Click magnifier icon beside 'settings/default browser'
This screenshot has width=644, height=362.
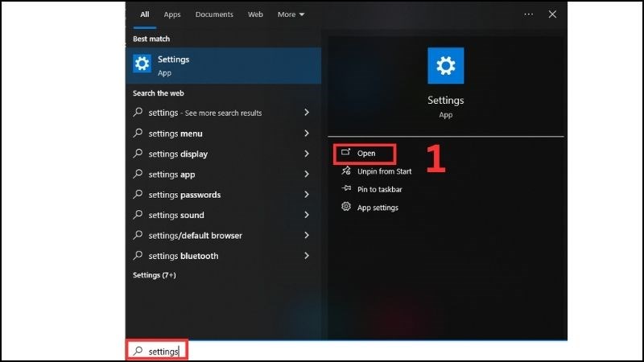(138, 235)
